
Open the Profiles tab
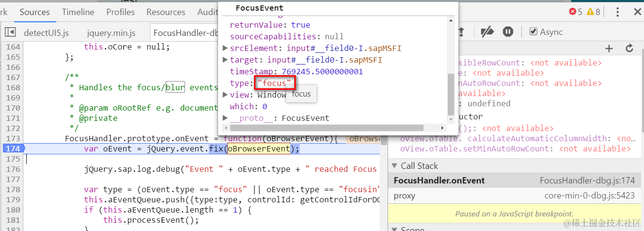click(120, 12)
